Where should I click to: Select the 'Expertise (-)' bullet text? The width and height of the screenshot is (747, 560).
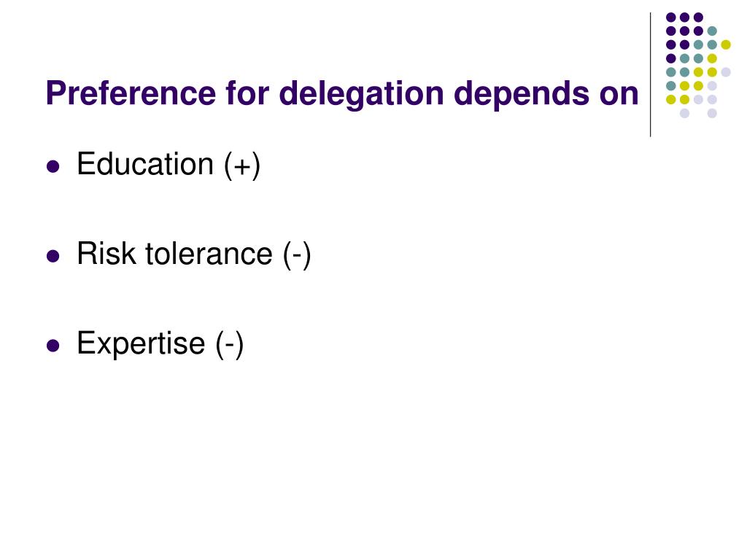click(x=160, y=343)
